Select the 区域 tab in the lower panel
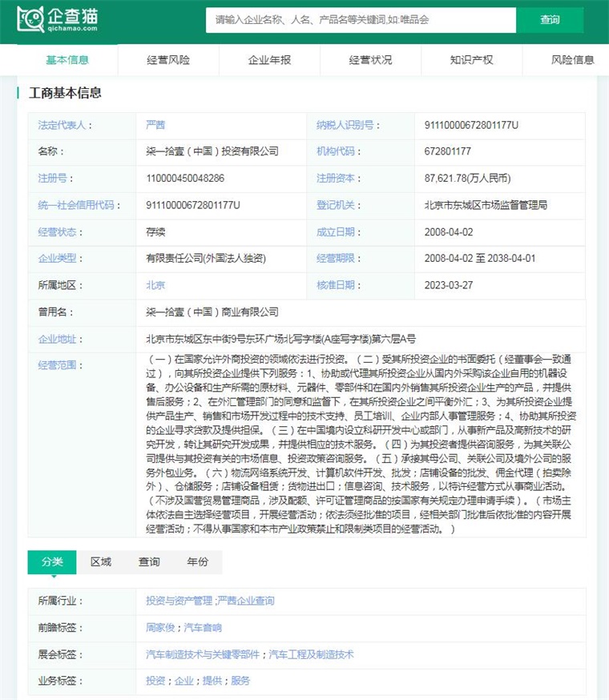 tap(101, 561)
